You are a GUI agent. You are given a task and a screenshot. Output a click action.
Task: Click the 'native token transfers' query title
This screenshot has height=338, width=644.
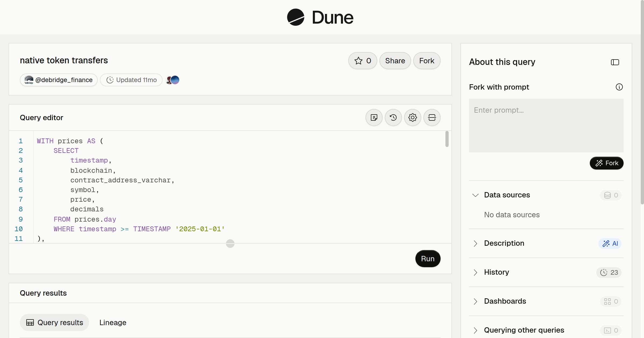point(64,60)
